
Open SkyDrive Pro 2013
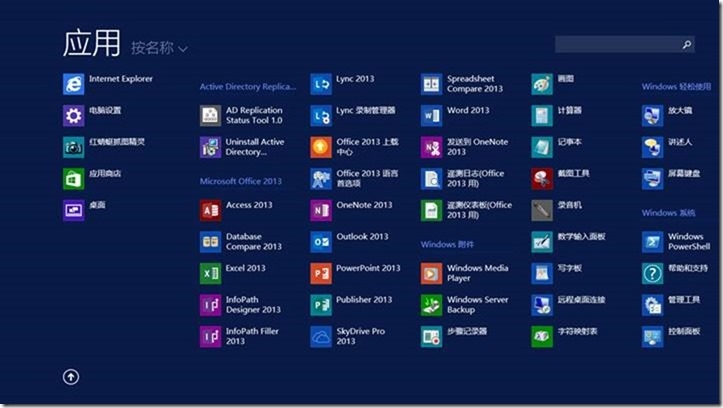[348, 337]
